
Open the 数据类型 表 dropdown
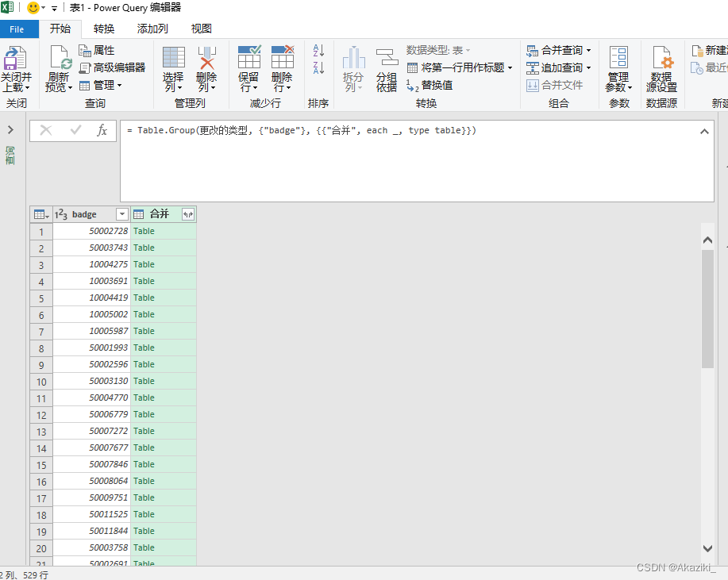(x=464, y=49)
